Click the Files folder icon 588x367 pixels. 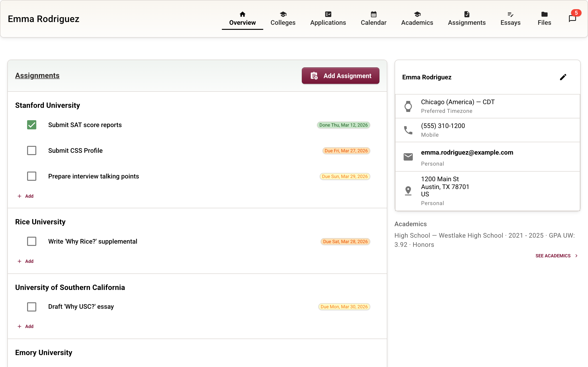(544, 14)
